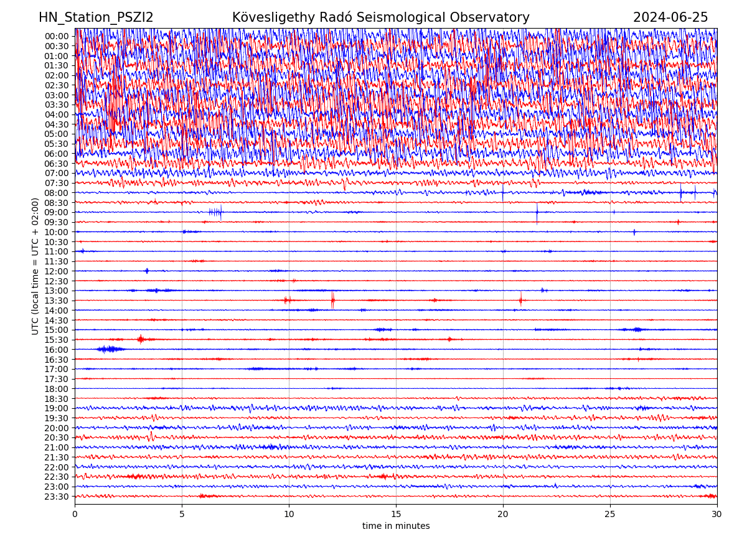Click the 15 tick on the minutes axis
The width and height of the screenshot is (747, 560).
[396, 515]
